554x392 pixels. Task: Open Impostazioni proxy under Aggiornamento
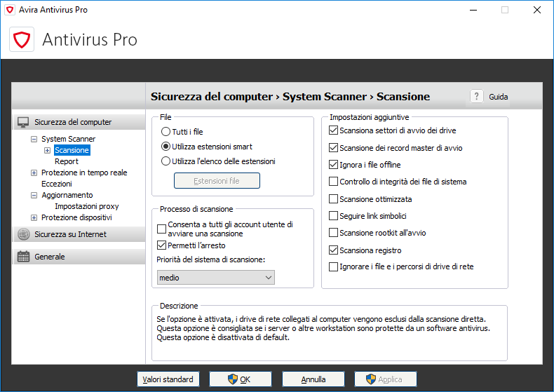[86, 206]
